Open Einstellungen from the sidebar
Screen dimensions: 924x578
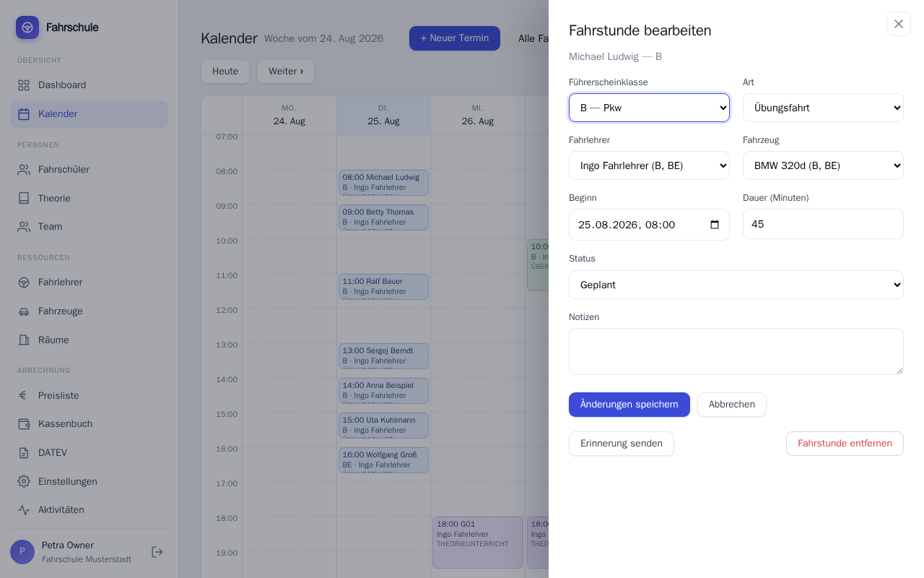[89, 482]
